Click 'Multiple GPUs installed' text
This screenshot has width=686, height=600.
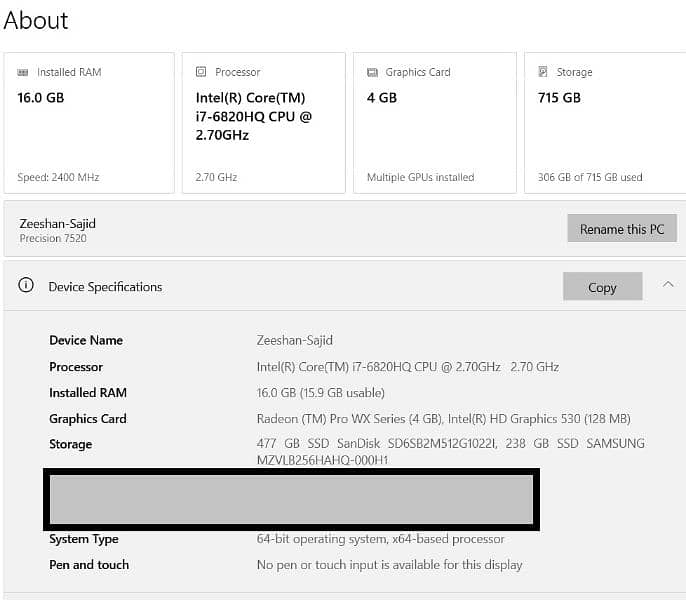point(420,177)
